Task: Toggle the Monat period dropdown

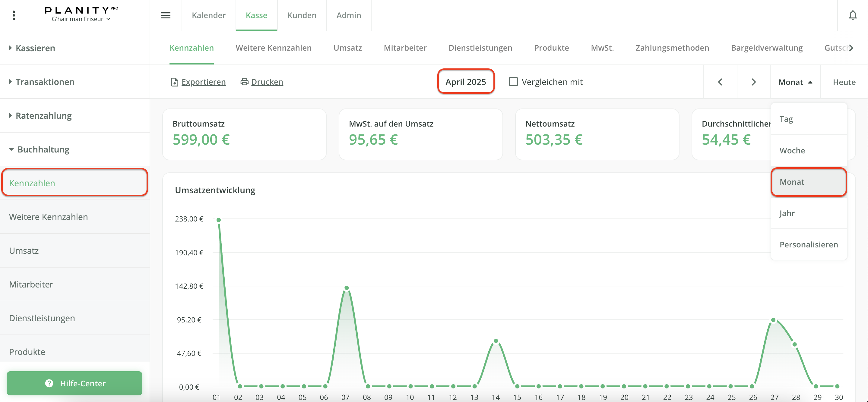Action: 795,82
